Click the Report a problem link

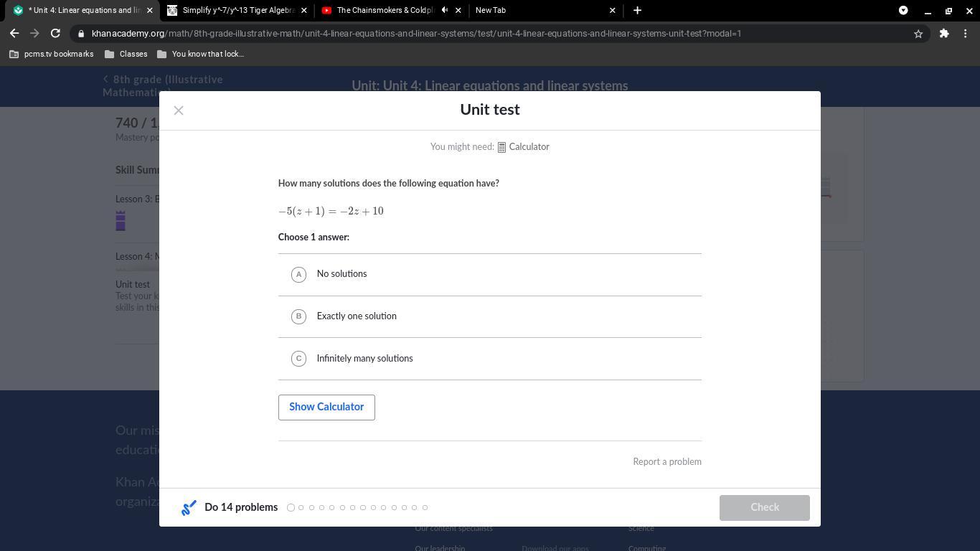667,462
